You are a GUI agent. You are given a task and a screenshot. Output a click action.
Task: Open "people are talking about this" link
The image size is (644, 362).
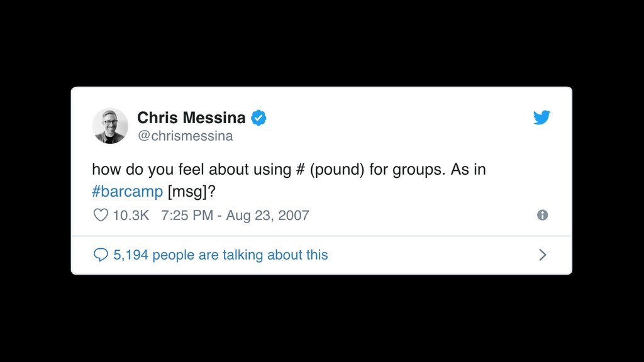coord(240,255)
